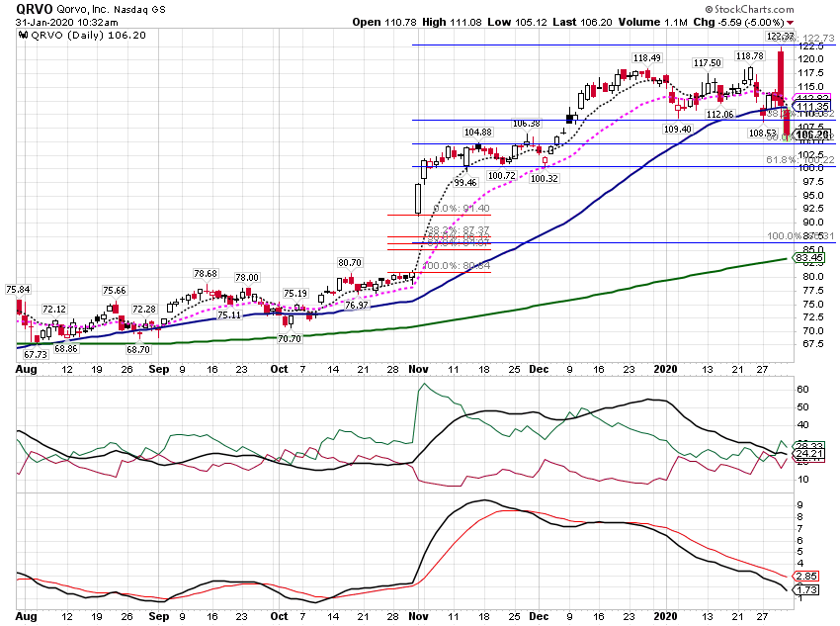Click the 104.88 November high label
Screen dimensions: 840x626
coord(478,133)
